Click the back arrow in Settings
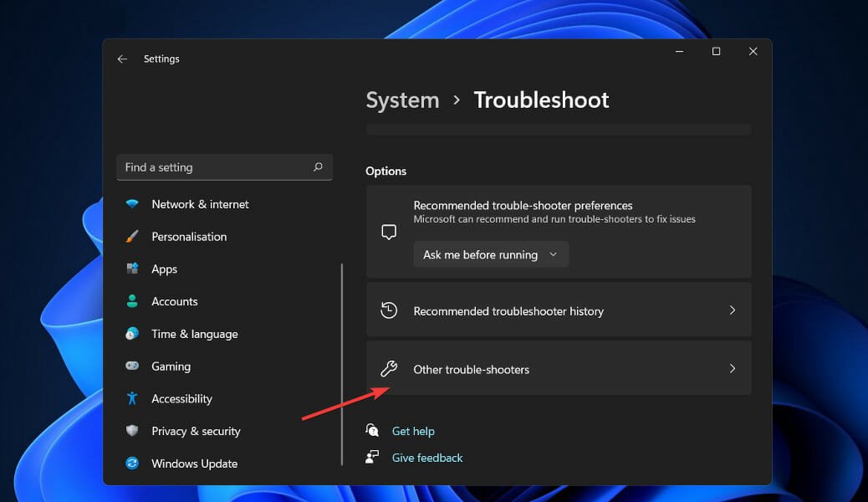 122,59
